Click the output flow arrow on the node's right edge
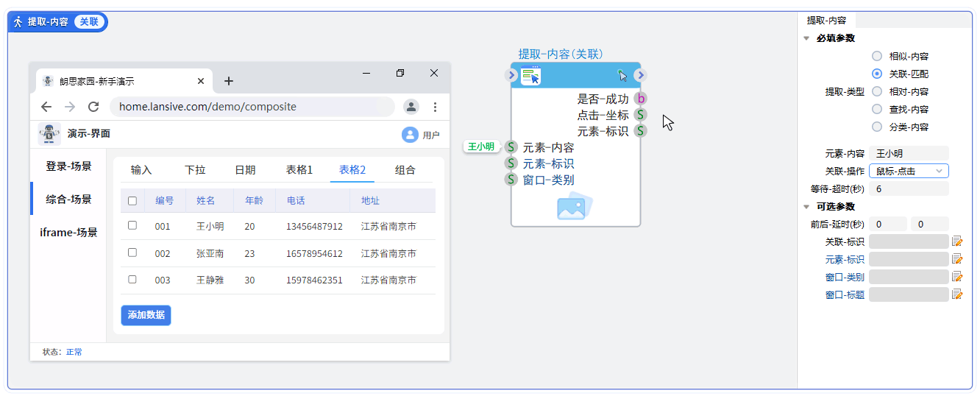Viewport: 980px width, 399px height. pos(640,75)
